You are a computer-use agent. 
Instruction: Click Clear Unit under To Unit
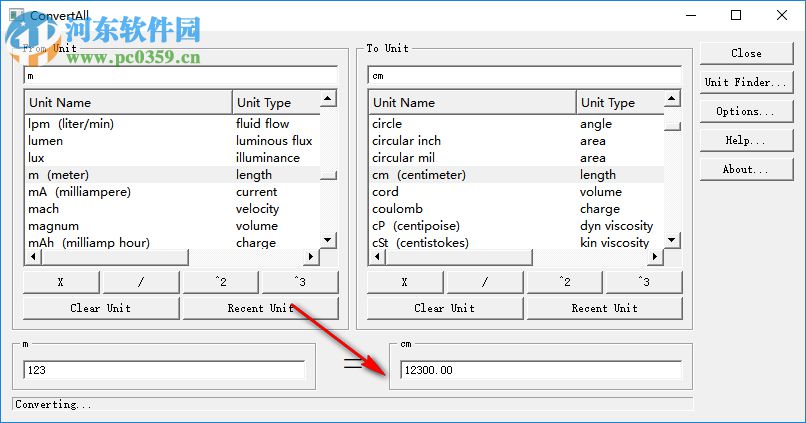pyautogui.click(x=445, y=308)
